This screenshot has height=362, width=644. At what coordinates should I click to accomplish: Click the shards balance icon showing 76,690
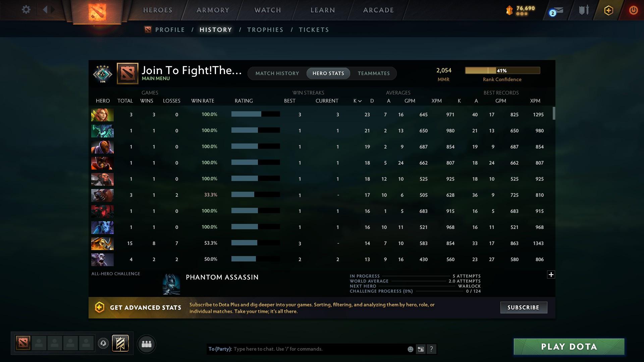[510, 10]
